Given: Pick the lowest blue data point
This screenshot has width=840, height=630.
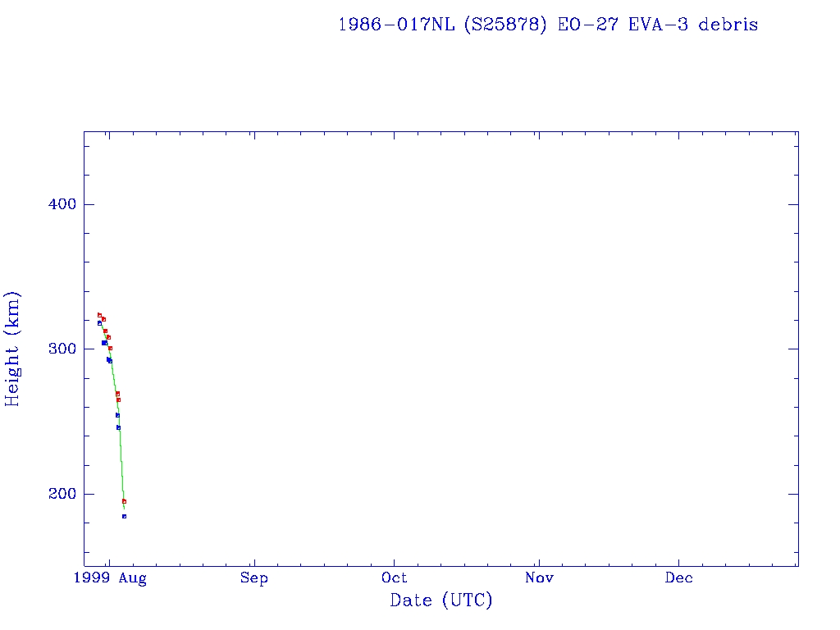Looking at the screenshot, I should click(x=124, y=516).
